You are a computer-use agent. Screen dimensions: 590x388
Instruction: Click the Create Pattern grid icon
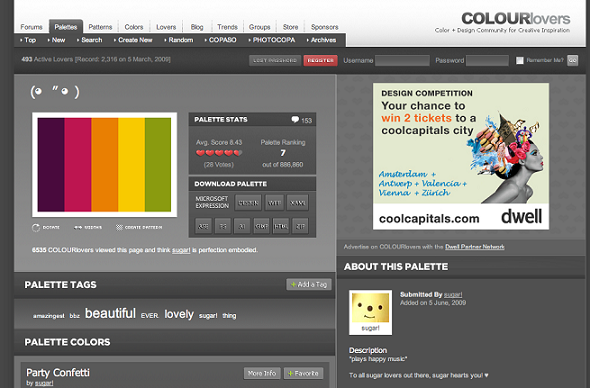point(119,227)
